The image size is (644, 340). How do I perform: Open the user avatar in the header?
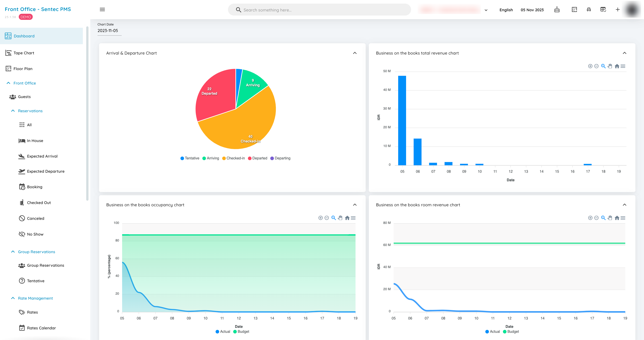tap(632, 10)
